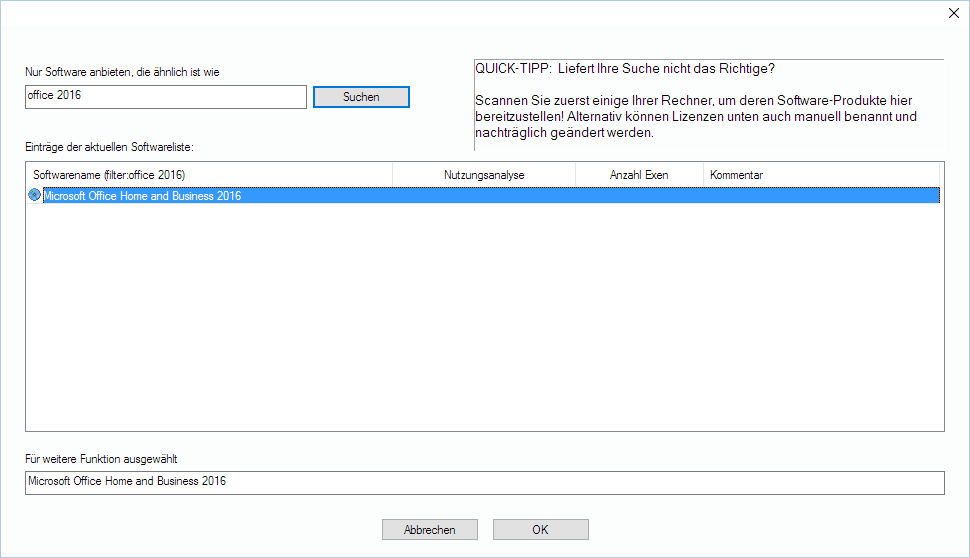
Task: Click the QUICK-TIPP text box
Action: pos(709,105)
